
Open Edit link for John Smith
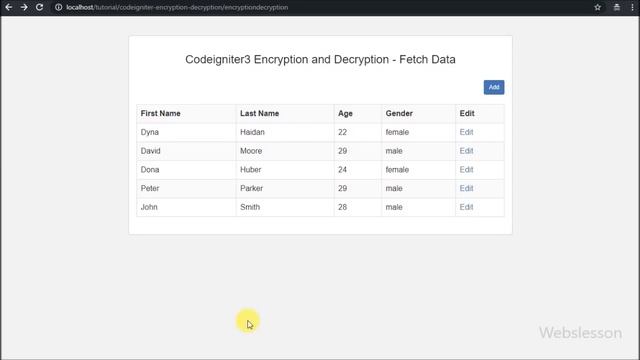pyautogui.click(x=466, y=207)
